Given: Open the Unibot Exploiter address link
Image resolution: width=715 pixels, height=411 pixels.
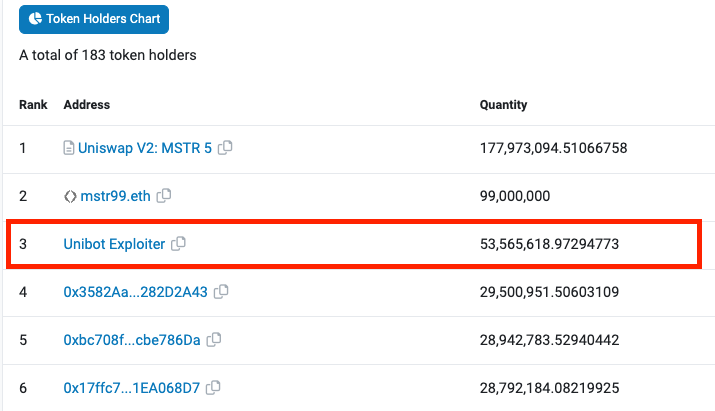Looking at the screenshot, I should (114, 244).
